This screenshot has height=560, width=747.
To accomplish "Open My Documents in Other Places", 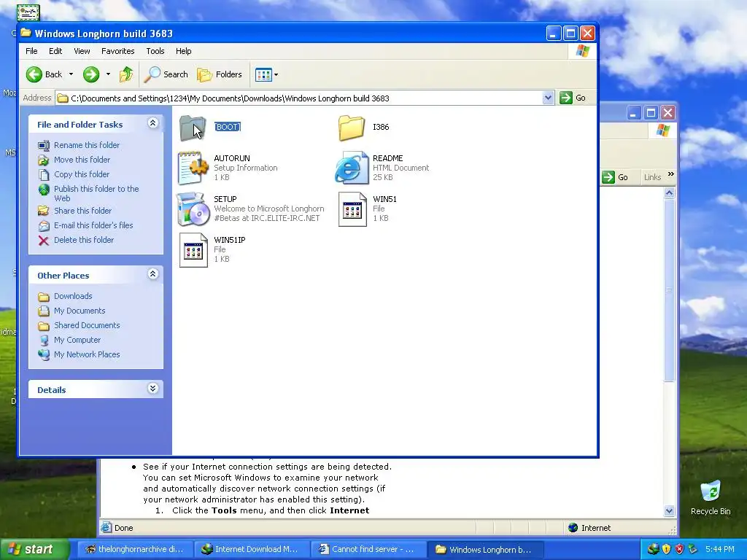I will pyautogui.click(x=80, y=311).
